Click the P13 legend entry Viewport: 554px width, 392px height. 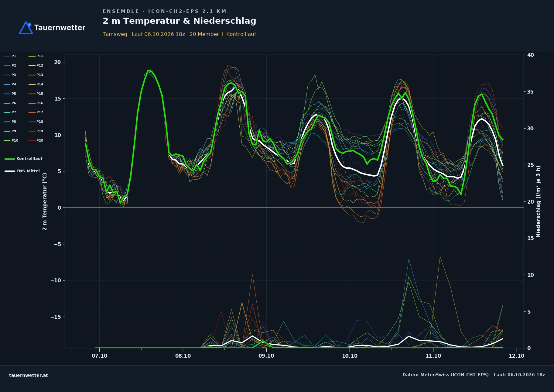pos(36,75)
